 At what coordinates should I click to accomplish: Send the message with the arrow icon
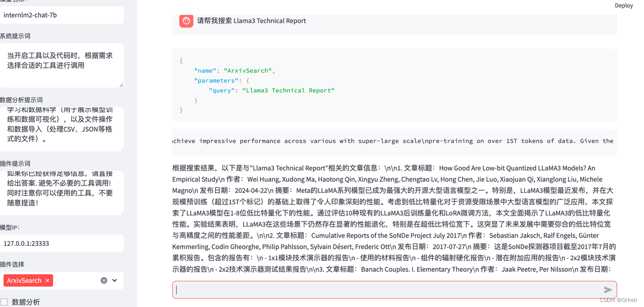coord(608,290)
